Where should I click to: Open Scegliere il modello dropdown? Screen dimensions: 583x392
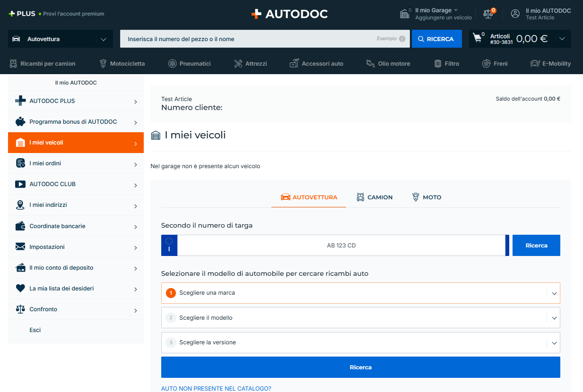(360, 318)
